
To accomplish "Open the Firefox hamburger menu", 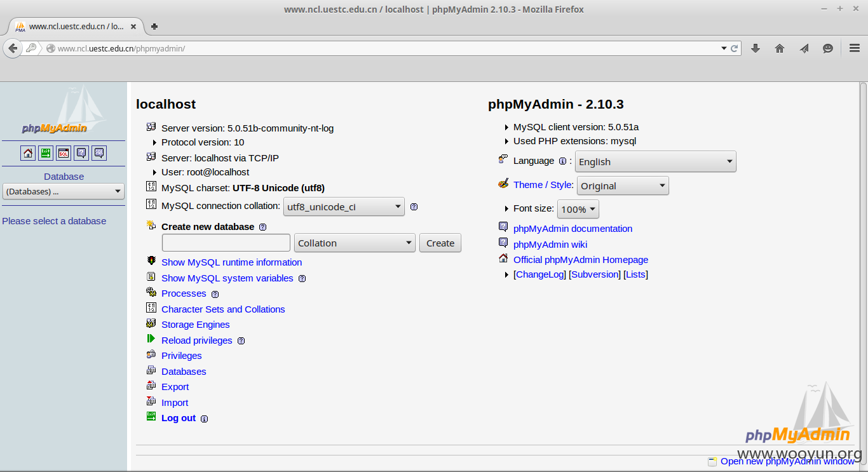I will pos(855,48).
